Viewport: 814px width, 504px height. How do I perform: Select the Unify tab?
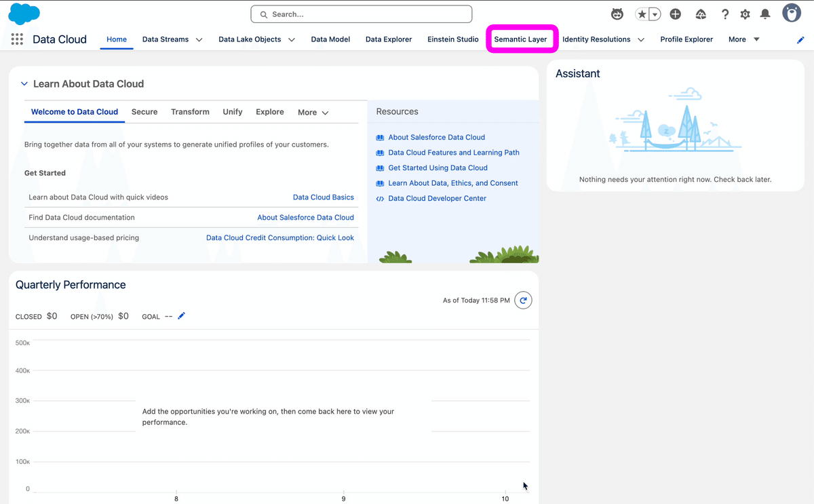[232, 111]
